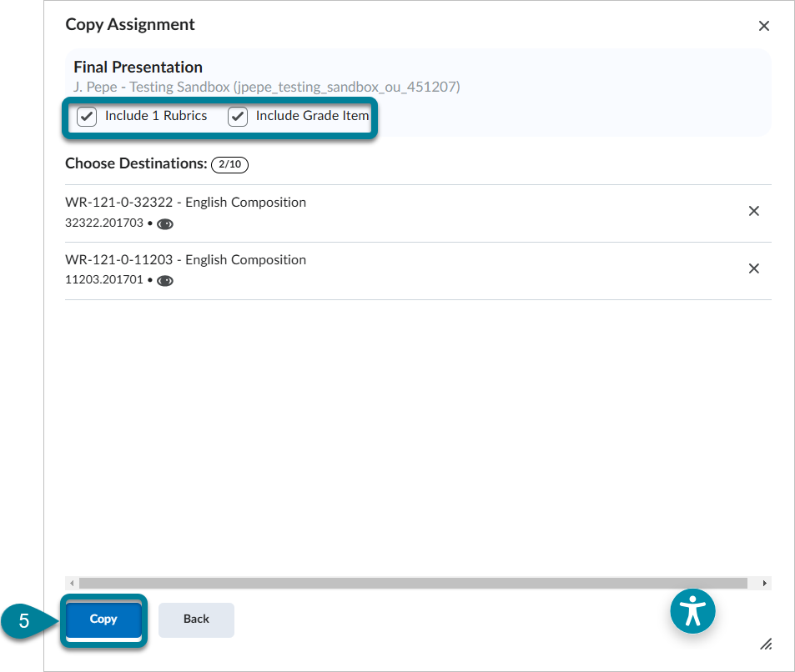
Task: Remove WR-121-0-11203 destination with its X icon
Action: point(753,268)
